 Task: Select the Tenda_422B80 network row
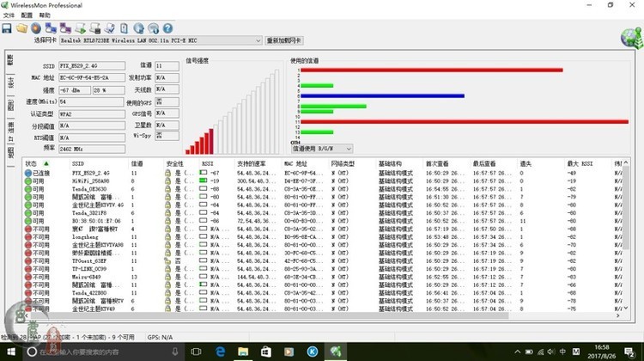(323, 293)
